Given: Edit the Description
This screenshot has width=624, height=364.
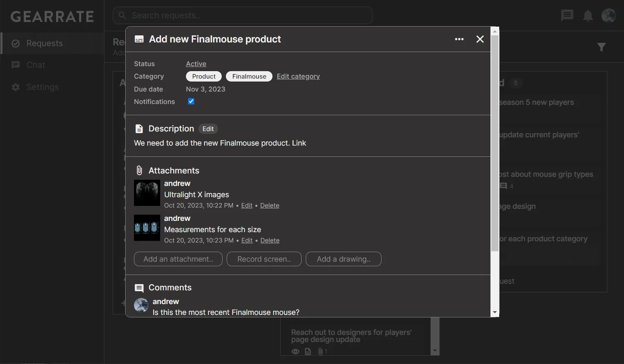Looking at the screenshot, I should pos(208,129).
